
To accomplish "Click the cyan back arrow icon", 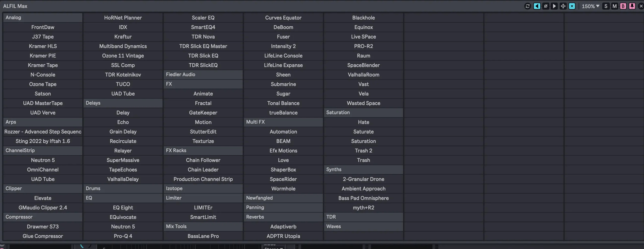I will (537, 6).
